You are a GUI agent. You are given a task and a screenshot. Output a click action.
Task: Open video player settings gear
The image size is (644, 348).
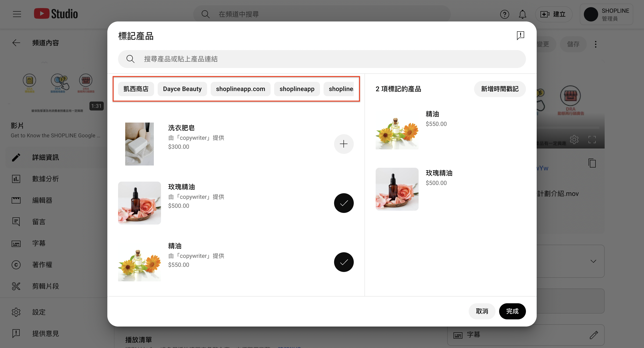(574, 140)
